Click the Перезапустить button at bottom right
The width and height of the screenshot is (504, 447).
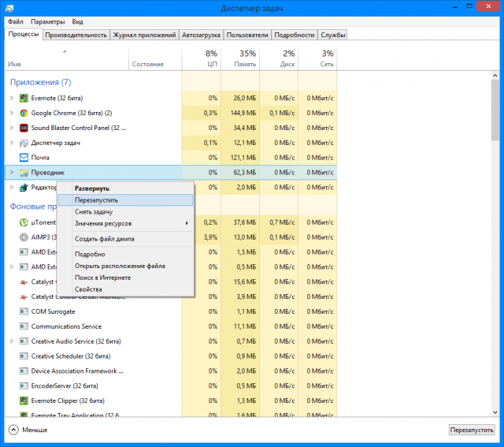point(472,430)
